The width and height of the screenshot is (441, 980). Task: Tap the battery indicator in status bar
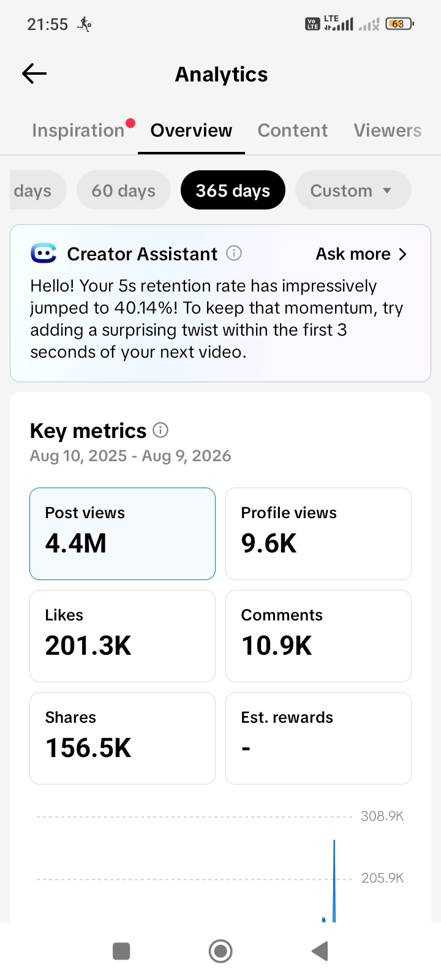[399, 24]
